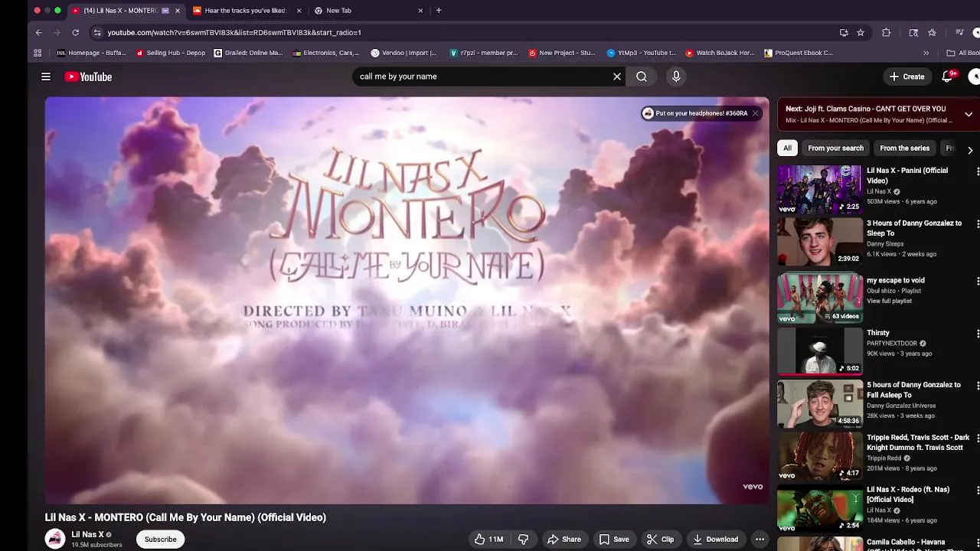Open the notifications bell
The height and width of the screenshot is (551, 980).
tap(948, 77)
